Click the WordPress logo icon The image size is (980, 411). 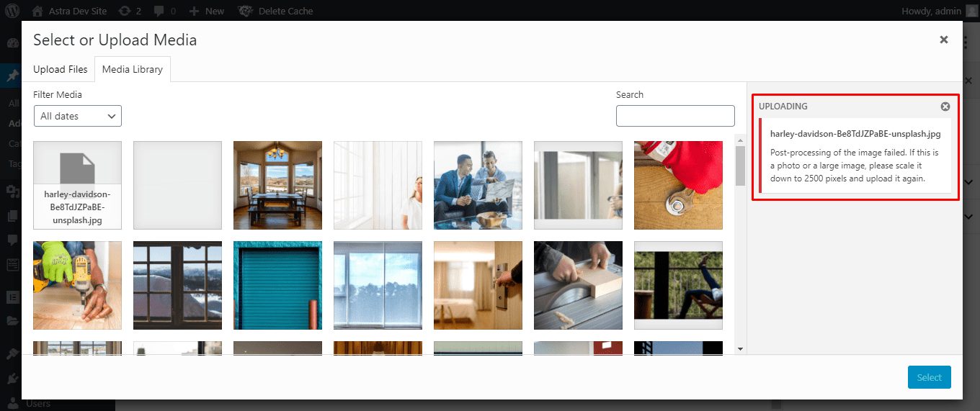pos(12,11)
